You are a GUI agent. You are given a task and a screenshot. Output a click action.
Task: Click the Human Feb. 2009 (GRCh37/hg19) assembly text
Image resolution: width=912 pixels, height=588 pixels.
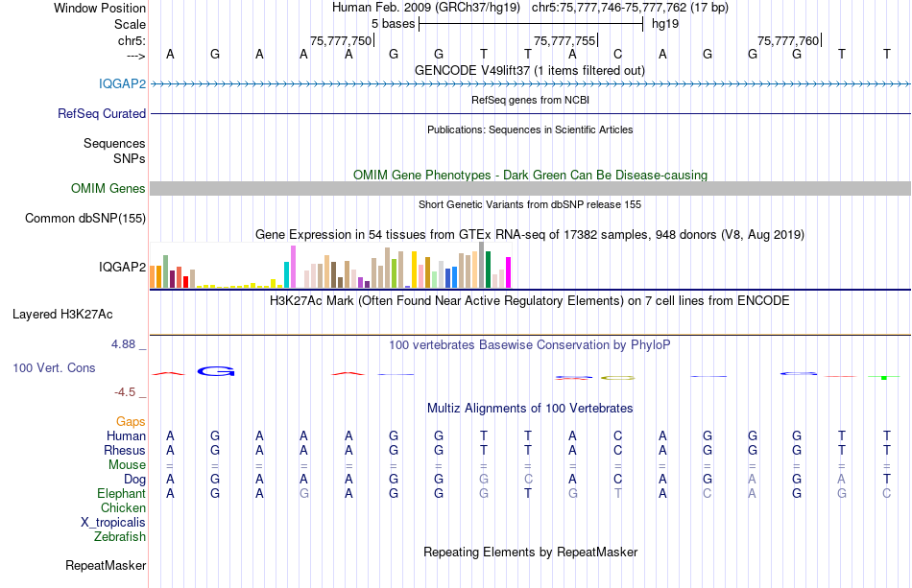point(425,8)
